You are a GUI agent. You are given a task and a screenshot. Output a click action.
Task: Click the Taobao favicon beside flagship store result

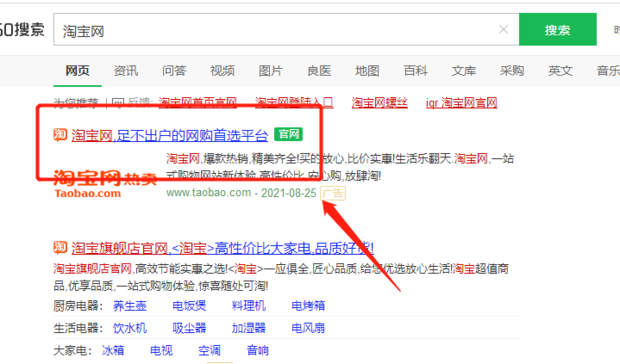pos(60,248)
